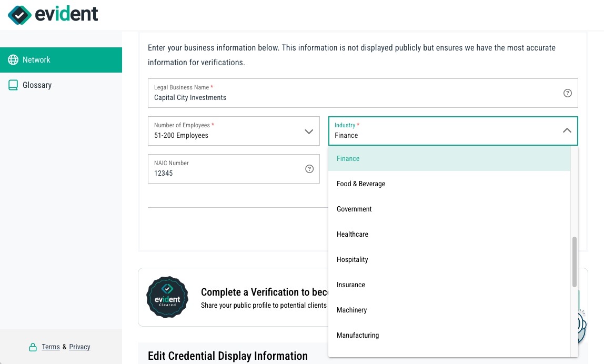Open the Network section via the globe icon
Image resolution: width=604 pixels, height=364 pixels.
(x=13, y=59)
